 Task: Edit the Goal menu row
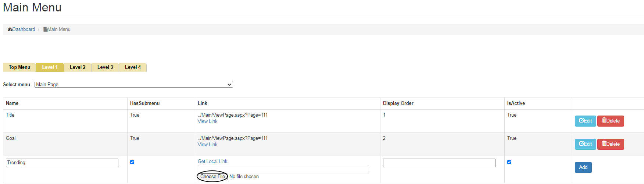(x=585, y=144)
